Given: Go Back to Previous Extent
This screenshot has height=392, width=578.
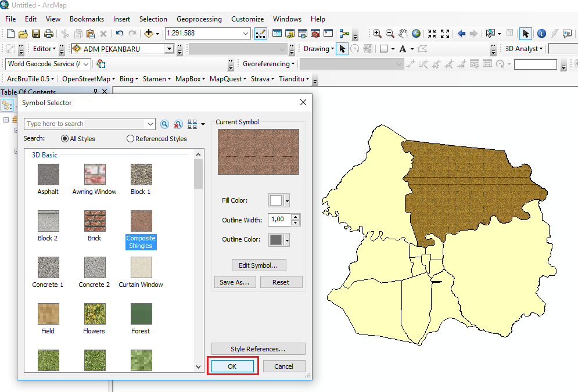Looking at the screenshot, I should pyautogui.click(x=461, y=34).
